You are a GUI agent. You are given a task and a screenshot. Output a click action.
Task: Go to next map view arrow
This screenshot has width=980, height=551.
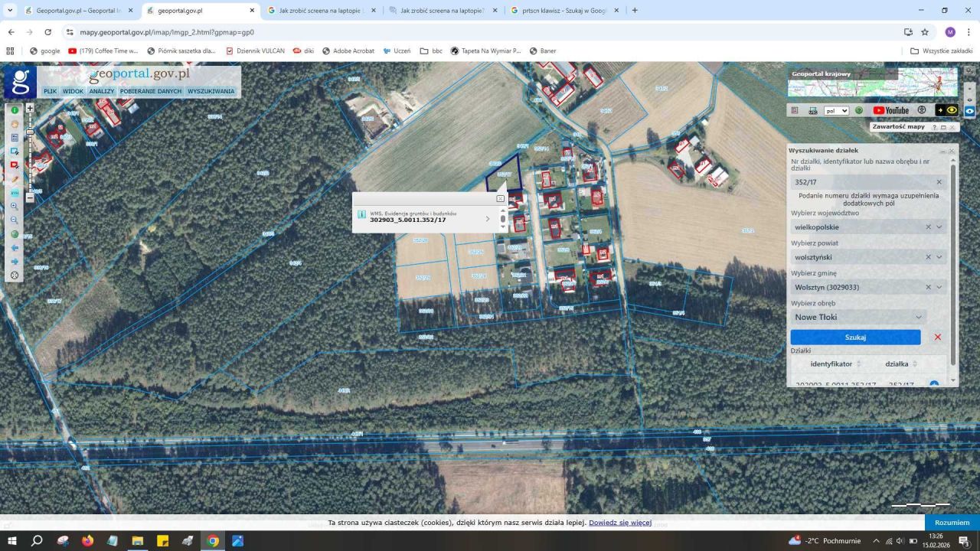coord(15,262)
